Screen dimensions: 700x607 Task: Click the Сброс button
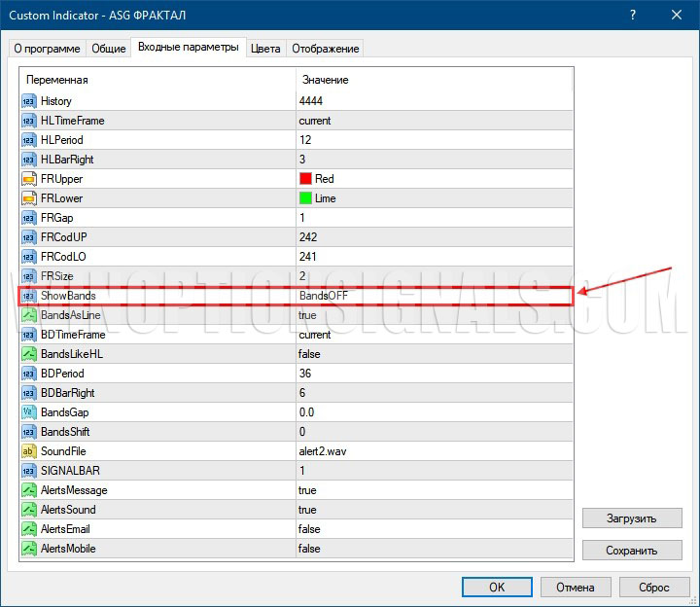click(x=653, y=587)
